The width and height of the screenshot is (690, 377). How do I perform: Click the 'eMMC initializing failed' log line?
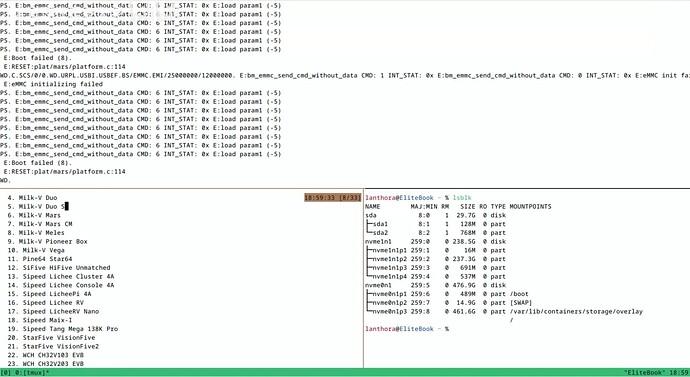tap(53, 84)
